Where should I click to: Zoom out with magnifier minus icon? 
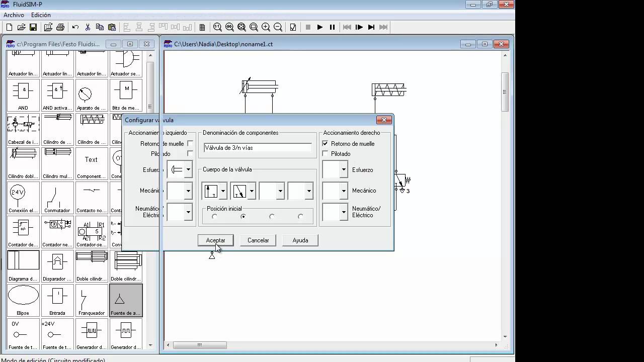click(278, 27)
